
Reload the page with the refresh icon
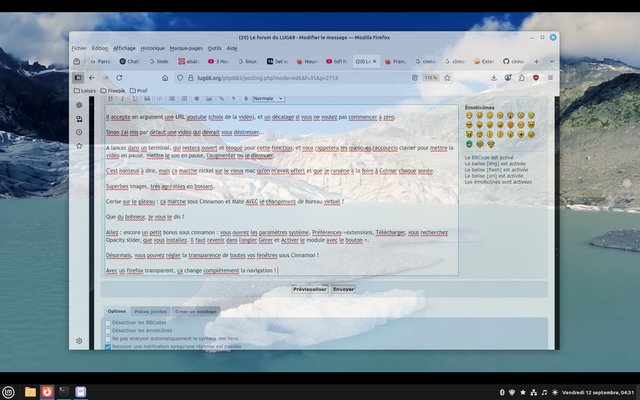pyautogui.click(x=119, y=77)
